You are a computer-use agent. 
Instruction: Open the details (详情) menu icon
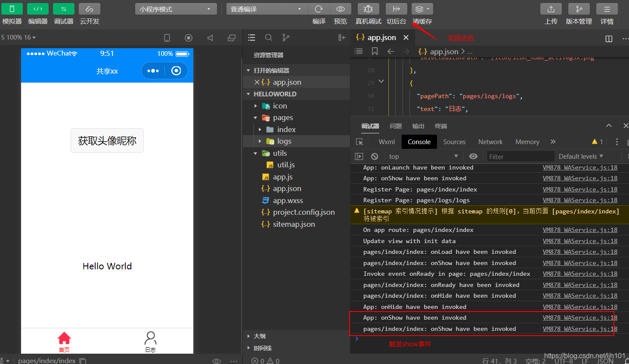pyautogui.click(x=607, y=9)
